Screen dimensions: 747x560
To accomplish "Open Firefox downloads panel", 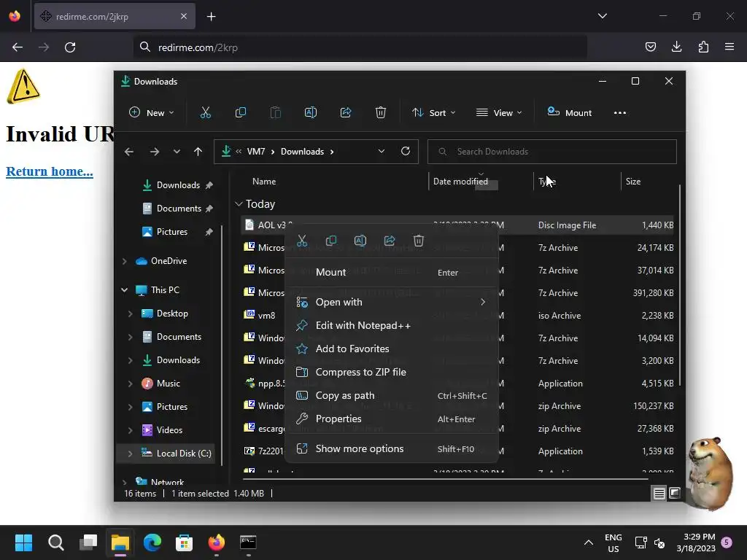I will tap(676, 47).
